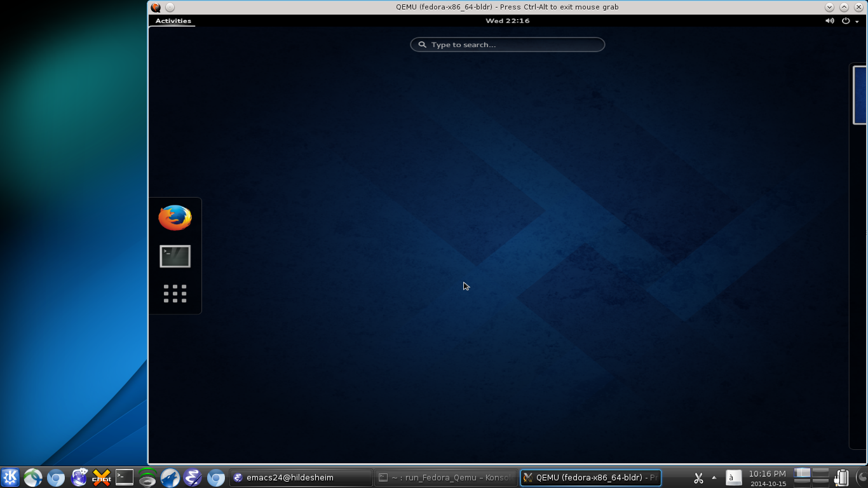Launch Terminal from the GNOME dash

point(175,257)
